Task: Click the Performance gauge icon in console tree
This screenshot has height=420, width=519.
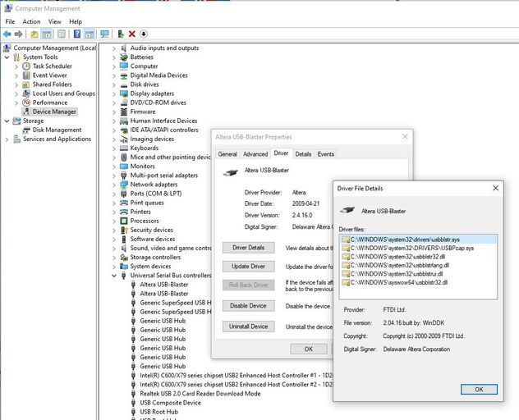Action: pos(26,103)
